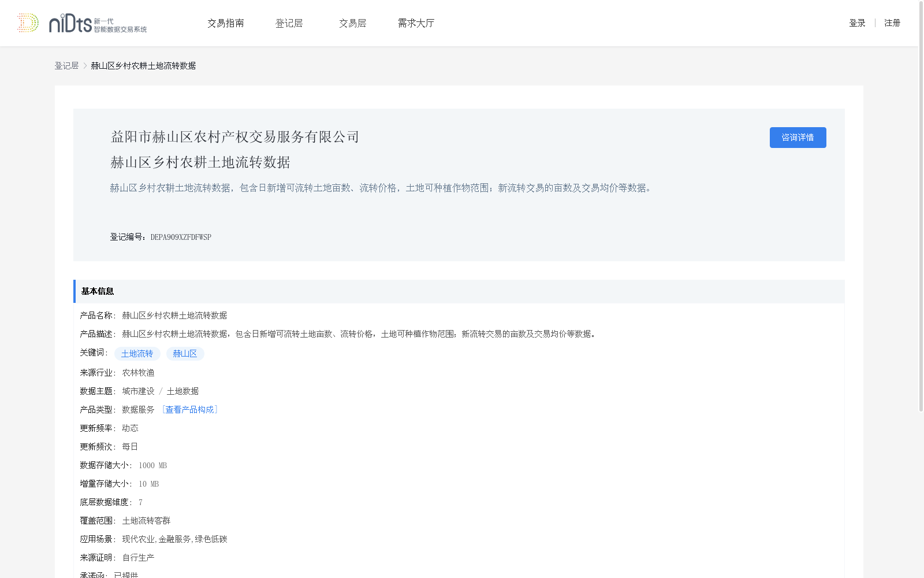The width and height of the screenshot is (924, 578).
Task: Go to the 交易层 section
Action: coord(352,23)
